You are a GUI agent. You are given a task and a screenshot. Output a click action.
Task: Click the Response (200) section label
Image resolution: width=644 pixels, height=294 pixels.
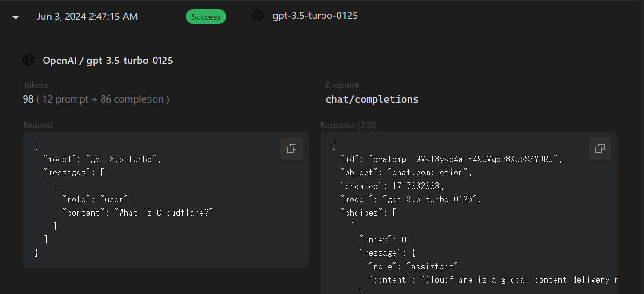348,125
